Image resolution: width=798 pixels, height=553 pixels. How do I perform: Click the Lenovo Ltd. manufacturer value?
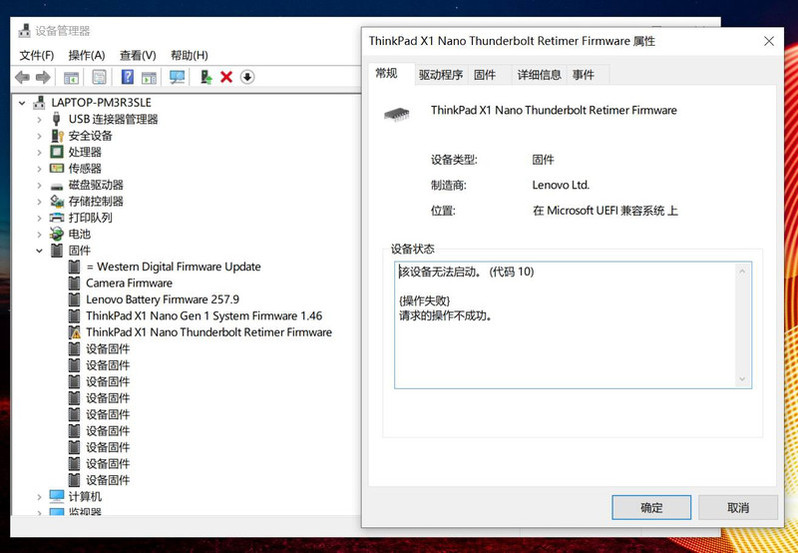point(560,185)
